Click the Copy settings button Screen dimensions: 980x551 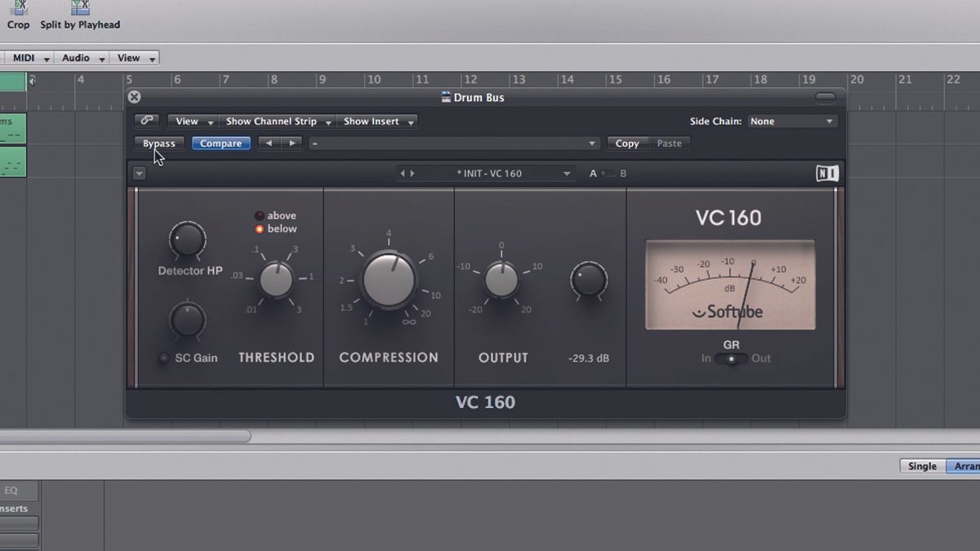click(x=626, y=143)
